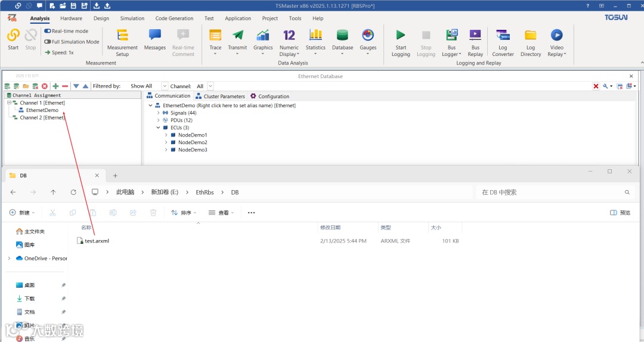Click the connect link icon in title bar
Image resolution: width=644 pixels, height=342 pixels.
[x=18, y=5]
